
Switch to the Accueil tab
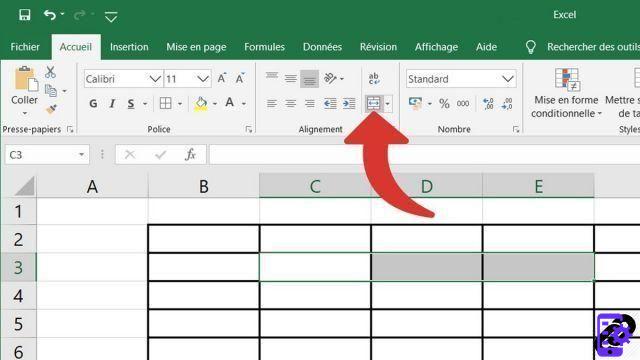click(76, 47)
